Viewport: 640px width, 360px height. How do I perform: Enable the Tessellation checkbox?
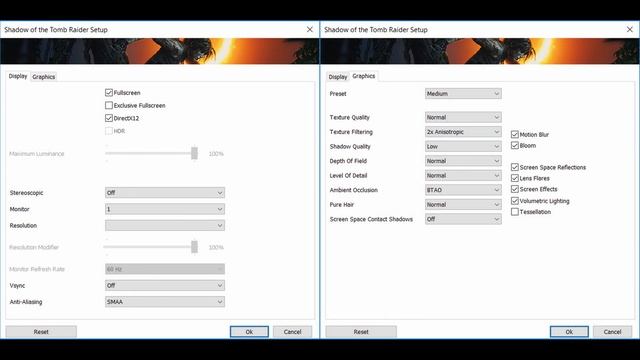point(515,212)
